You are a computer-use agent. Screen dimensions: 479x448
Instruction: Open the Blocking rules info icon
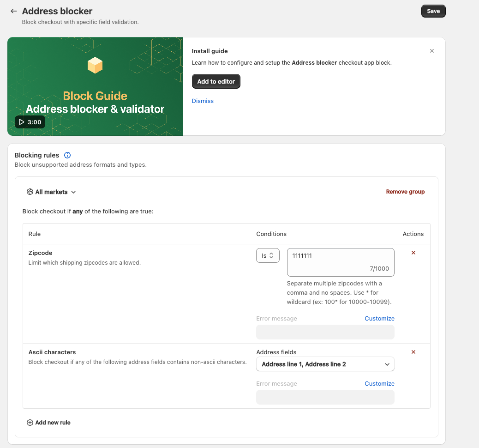pyautogui.click(x=67, y=155)
